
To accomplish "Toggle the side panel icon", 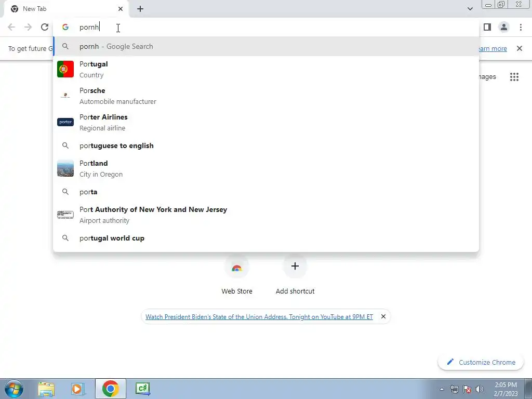I will tap(487, 27).
